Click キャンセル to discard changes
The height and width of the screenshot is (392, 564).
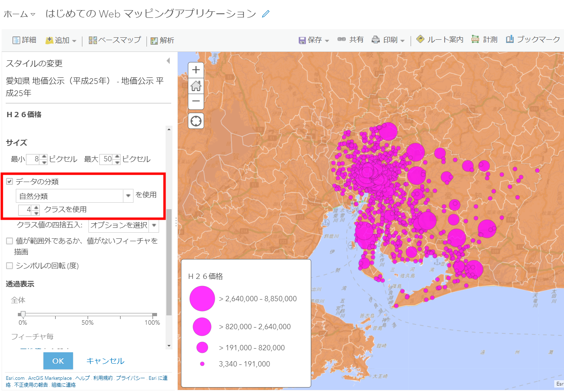[x=105, y=361]
